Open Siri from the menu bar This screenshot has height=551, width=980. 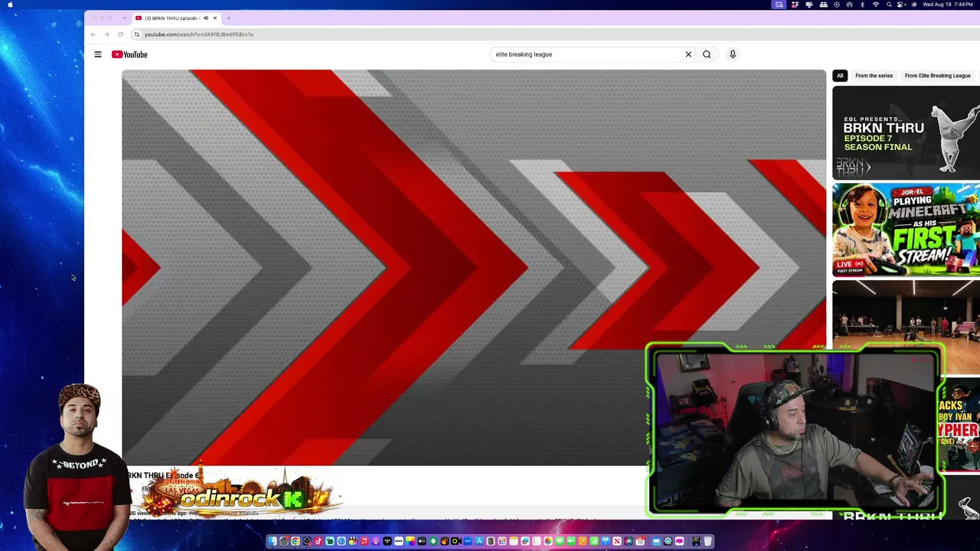(914, 5)
